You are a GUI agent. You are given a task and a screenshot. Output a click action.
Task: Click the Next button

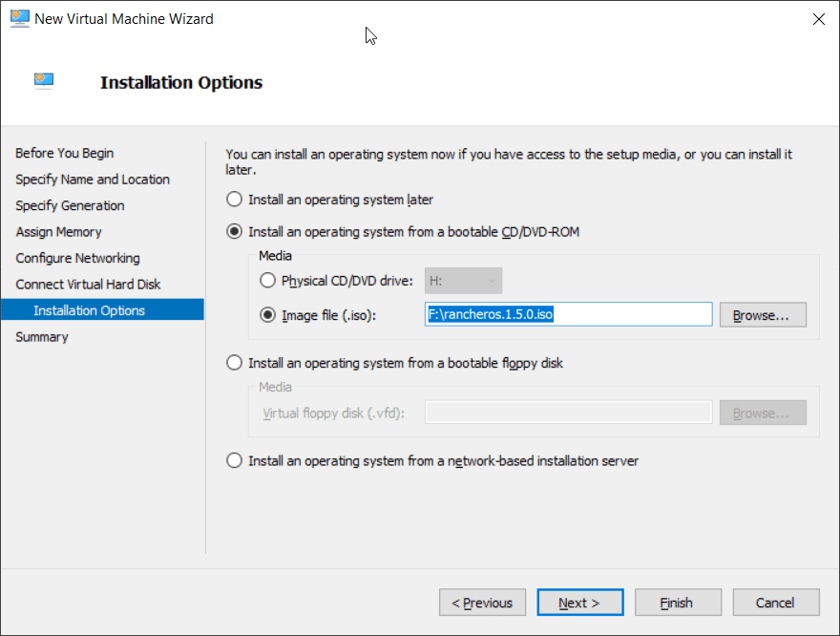(580, 603)
